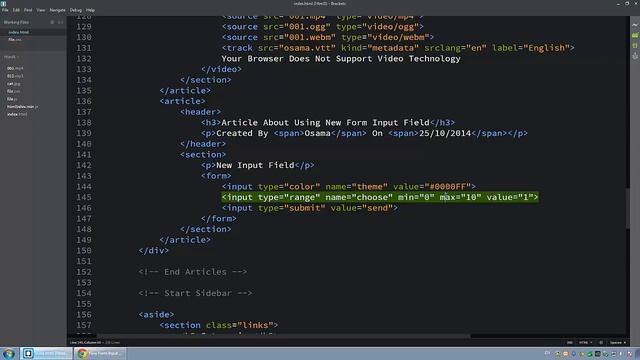Open the mp3 file in project tree
This screenshot has width=640, height=360.
(x=15, y=76)
